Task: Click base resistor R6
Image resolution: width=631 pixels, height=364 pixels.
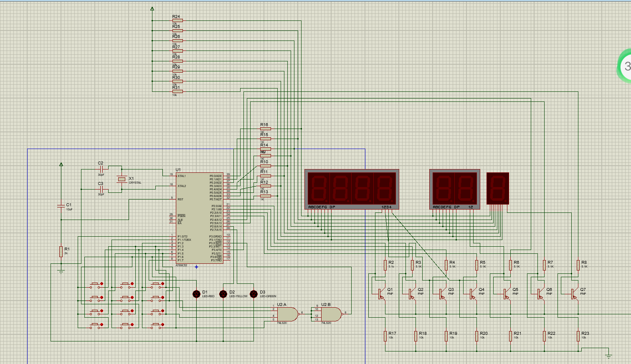Action: [x=510, y=265]
